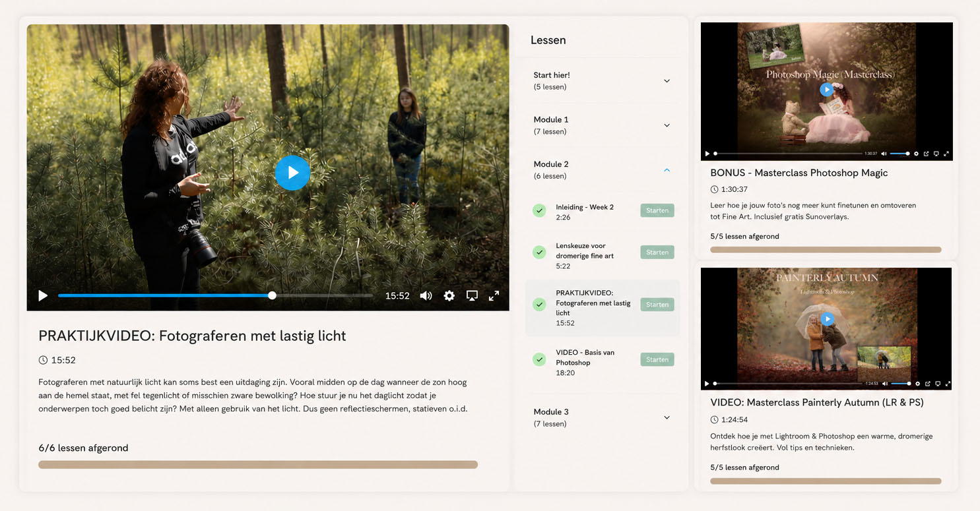Seek on the main video progress bar
This screenshot has height=511, width=980.
(216, 295)
